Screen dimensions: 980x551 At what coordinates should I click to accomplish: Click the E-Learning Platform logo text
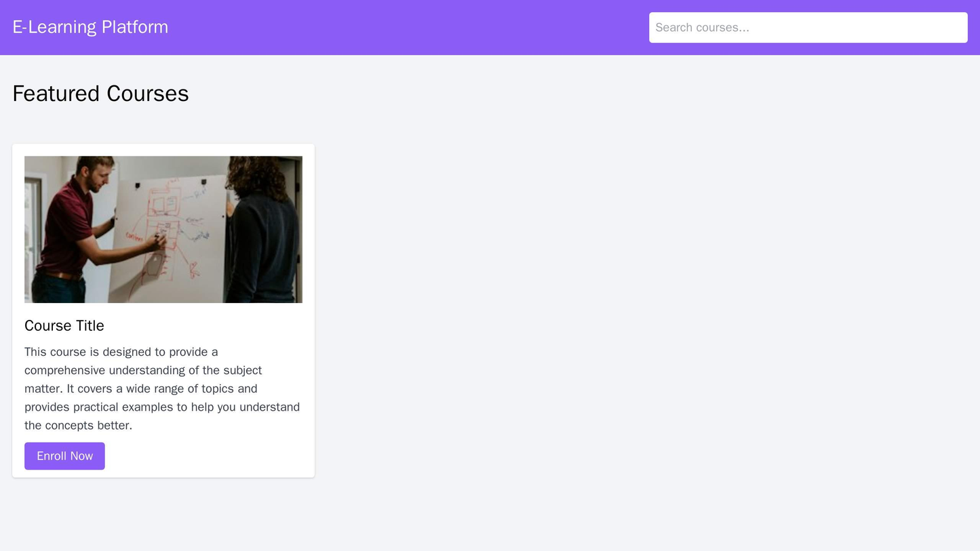click(x=90, y=26)
